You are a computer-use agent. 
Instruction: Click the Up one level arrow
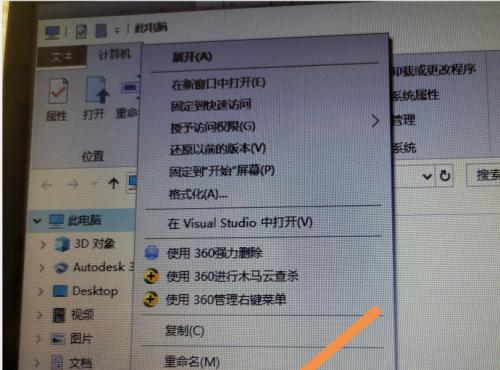(x=113, y=183)
